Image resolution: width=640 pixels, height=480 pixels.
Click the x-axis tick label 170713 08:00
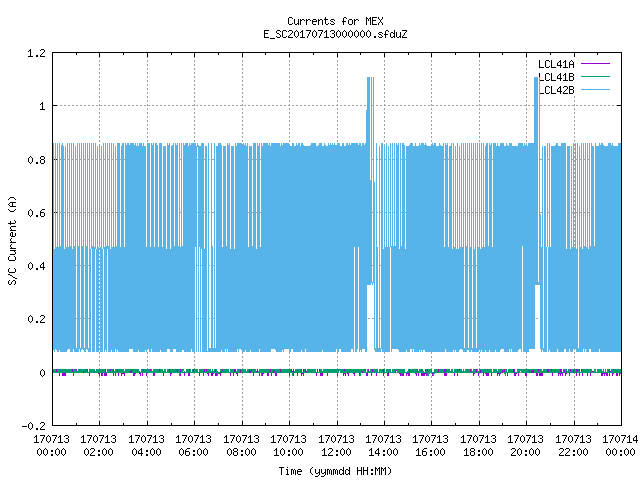click(x=241, y=446)
